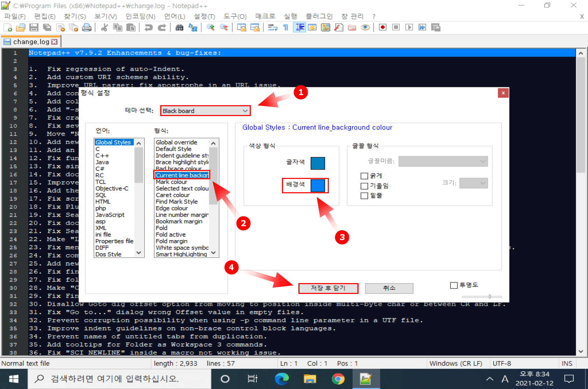Open Folder as Workspace toolbar icon
The image size is (588, 389).
[x=352, y=28]
